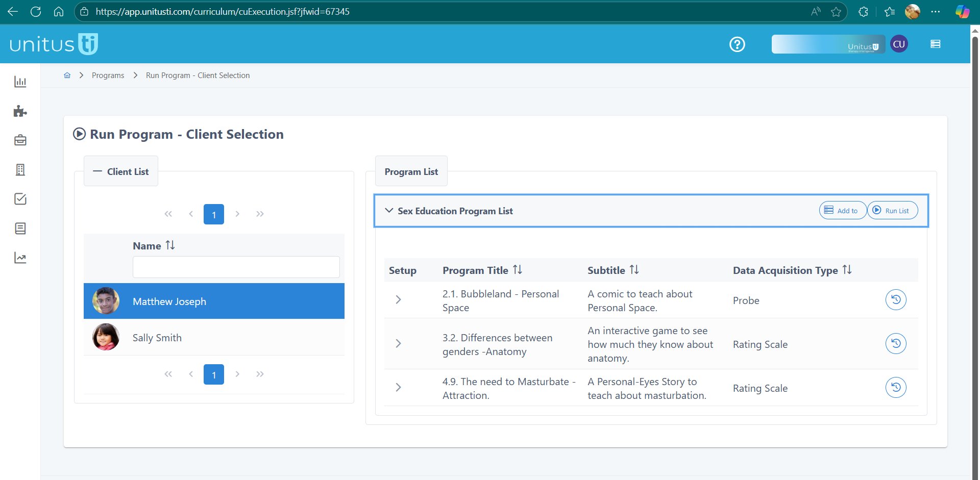
Task: Click the browser home icon
Action: 59,11
